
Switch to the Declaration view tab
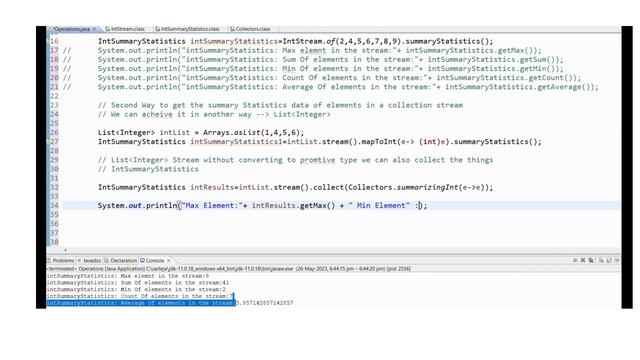click(121, 260)
